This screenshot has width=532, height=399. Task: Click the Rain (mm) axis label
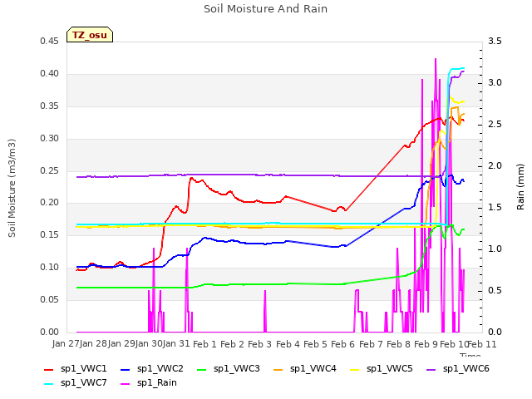click(x=520, y=187)
